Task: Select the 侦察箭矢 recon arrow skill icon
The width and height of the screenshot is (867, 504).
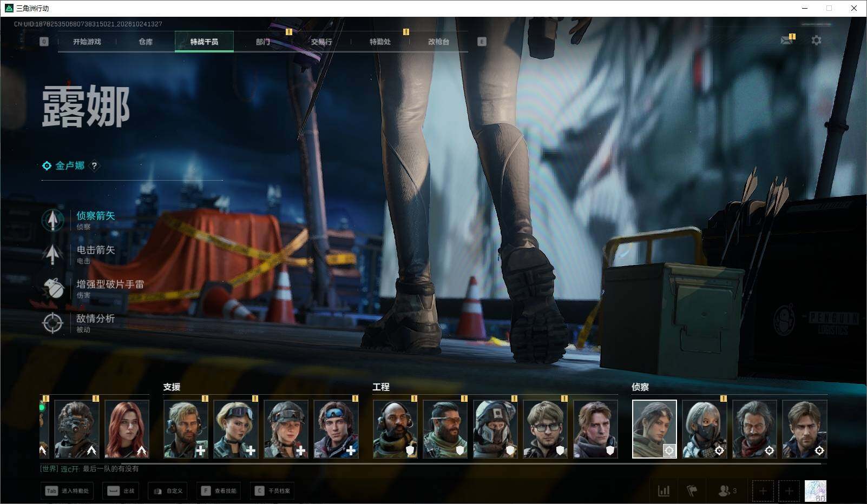Action: tap(52, 220)
